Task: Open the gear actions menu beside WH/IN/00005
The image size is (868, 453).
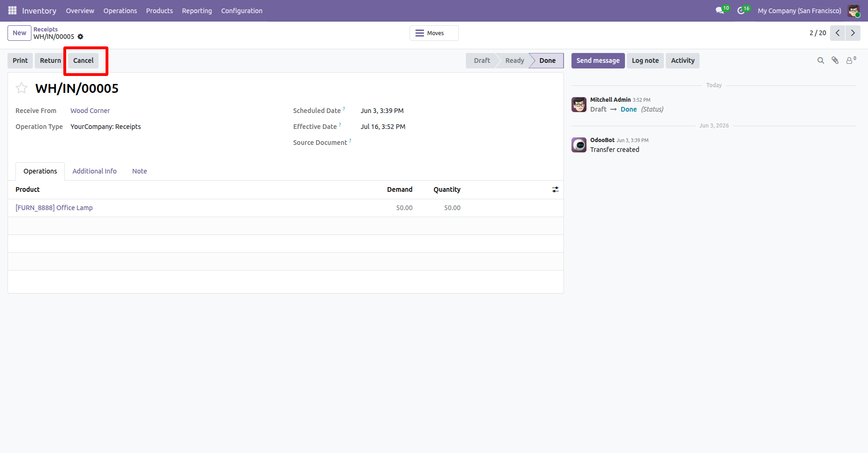Action: pyautogui.click(x=80, y=37)
